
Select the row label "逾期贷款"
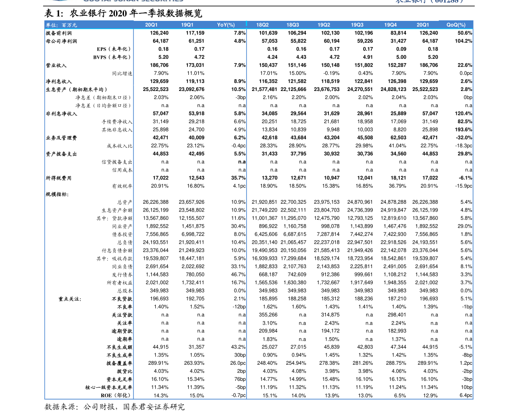coord(122,331)
